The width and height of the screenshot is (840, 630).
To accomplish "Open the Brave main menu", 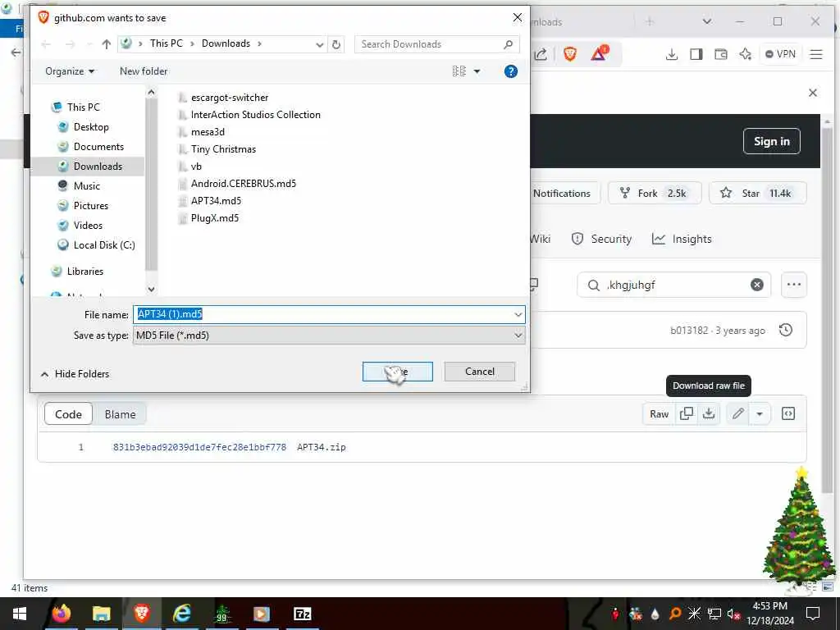I will pyautogui.click(x=816, y=54).
